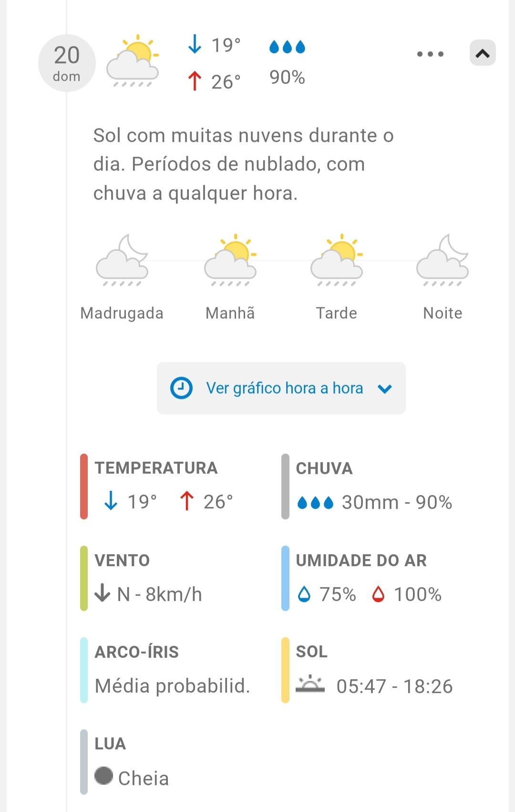
Task: Click the Tarde weather icon
Action: click(x=337, y=260)
